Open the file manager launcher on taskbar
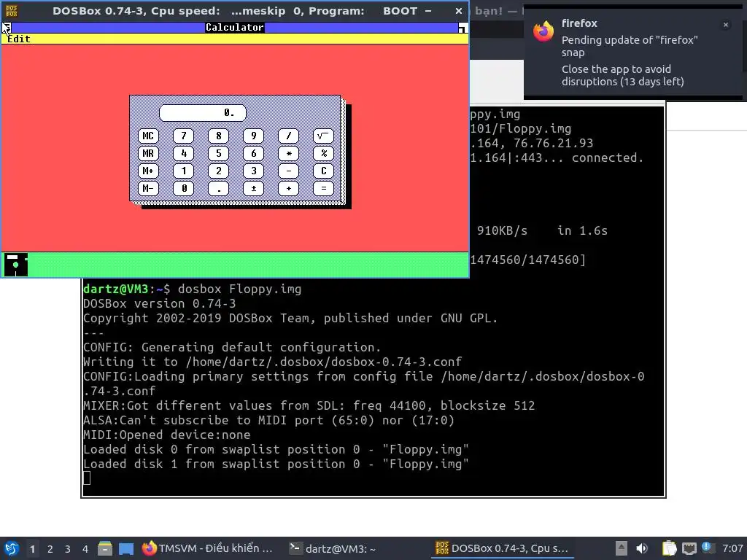The height and width of the screenshot is (560, 747). [105, 548]
